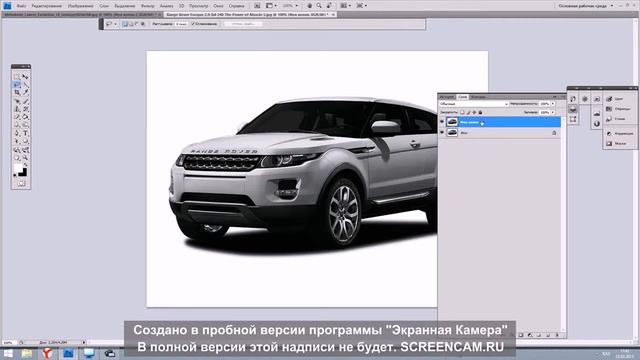Select the History Brush tool

25,109
